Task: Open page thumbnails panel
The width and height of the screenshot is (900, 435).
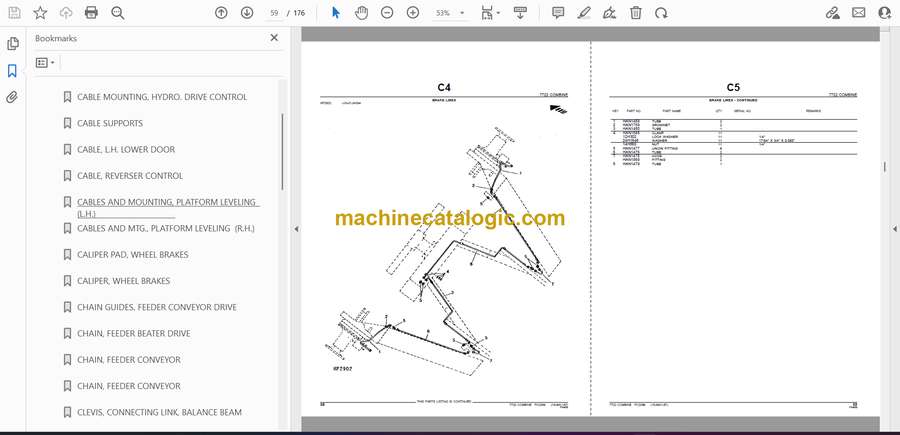Action: (13, 44)
